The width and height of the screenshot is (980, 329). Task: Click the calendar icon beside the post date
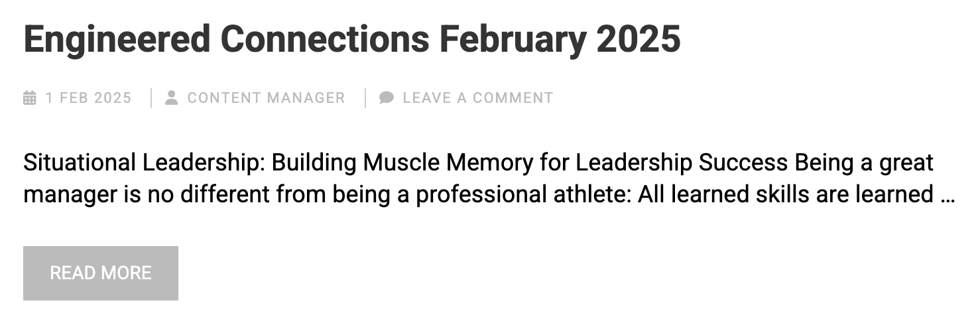point(30,98)
